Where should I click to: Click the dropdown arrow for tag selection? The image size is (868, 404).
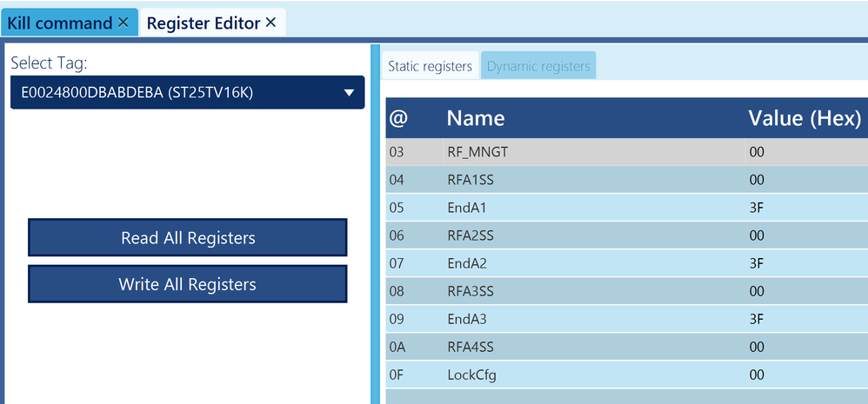(x=349, y=93)
